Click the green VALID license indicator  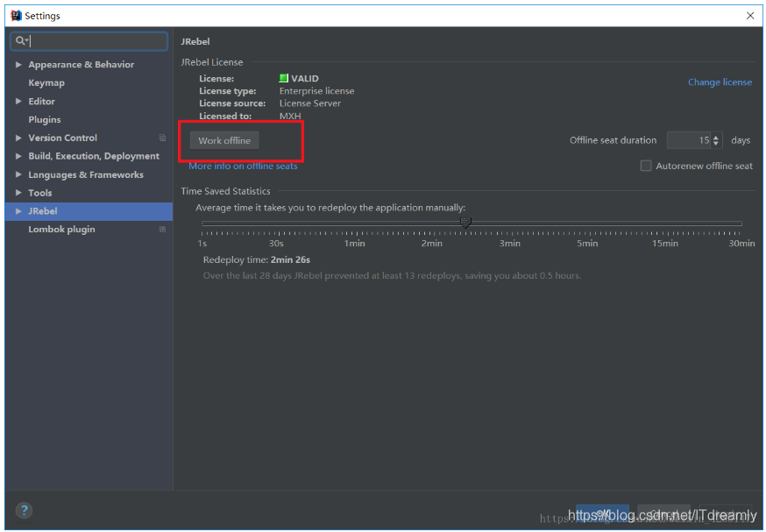(283, 78)
